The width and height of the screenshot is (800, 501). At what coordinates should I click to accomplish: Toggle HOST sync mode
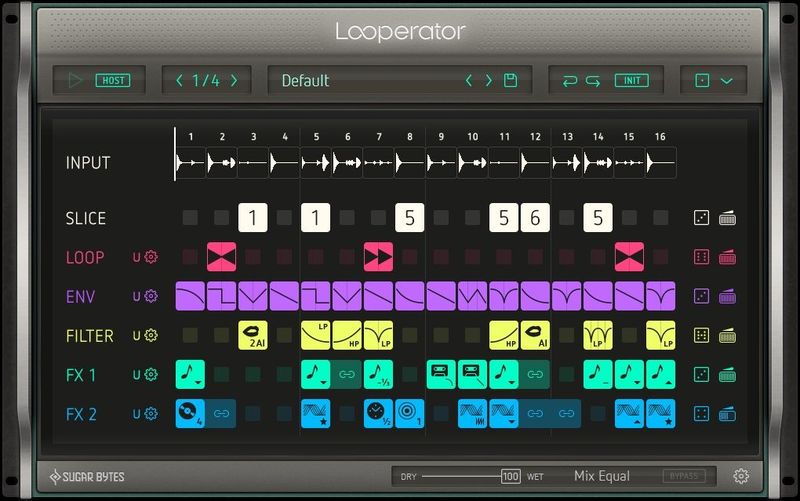click(113, 80)
